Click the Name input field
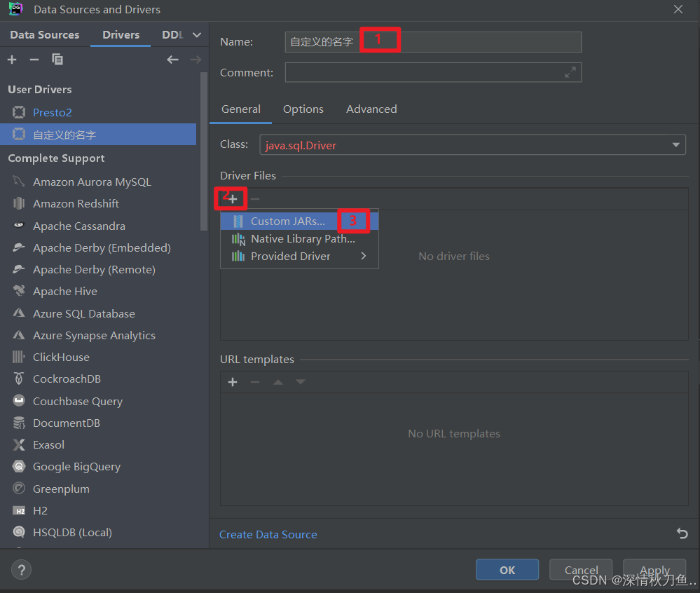 coord(433,42)
